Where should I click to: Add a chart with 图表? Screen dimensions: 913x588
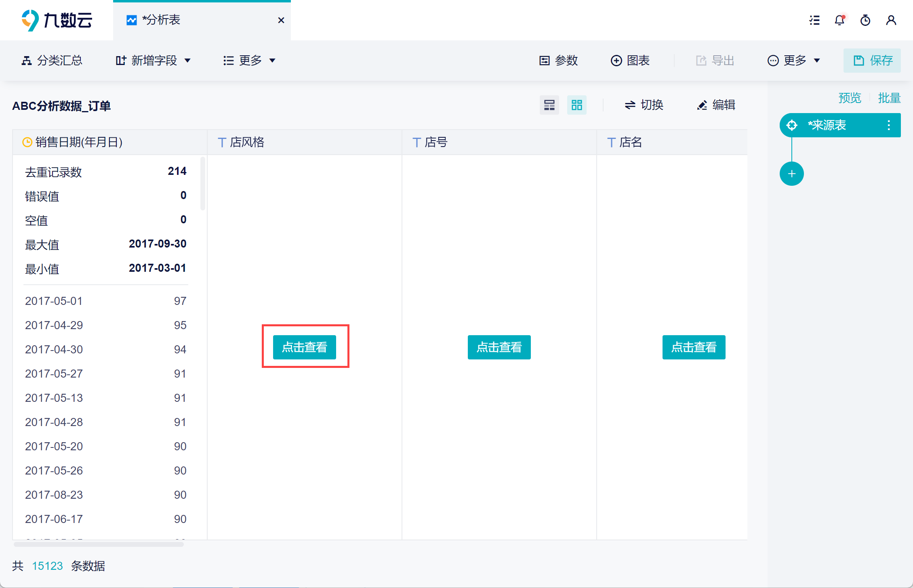pos(630,61)
